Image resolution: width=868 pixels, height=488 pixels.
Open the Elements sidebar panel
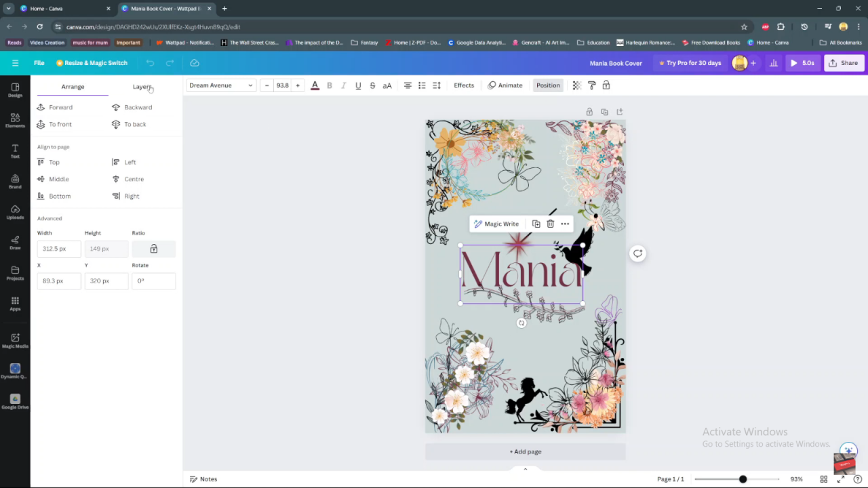point(15,121)
